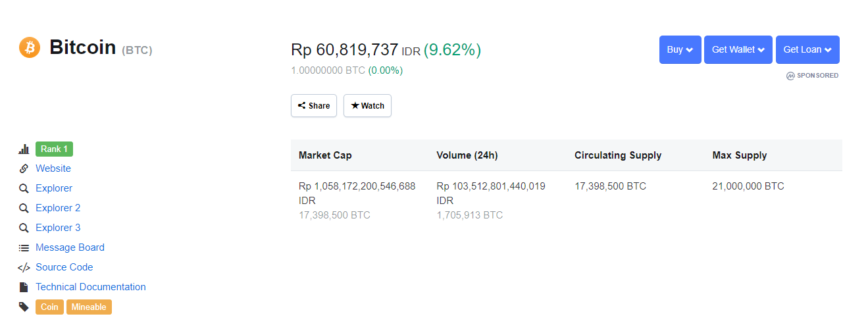The image size is (868, 333).
Task: Expand the Buy dropdown
Action: tap(680, 49)
